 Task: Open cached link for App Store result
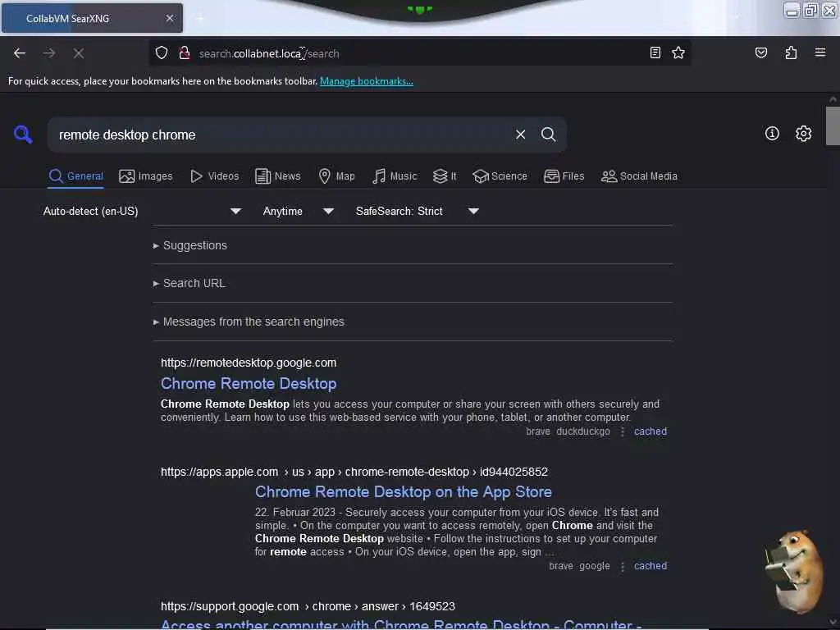click(x=651, y=566)
